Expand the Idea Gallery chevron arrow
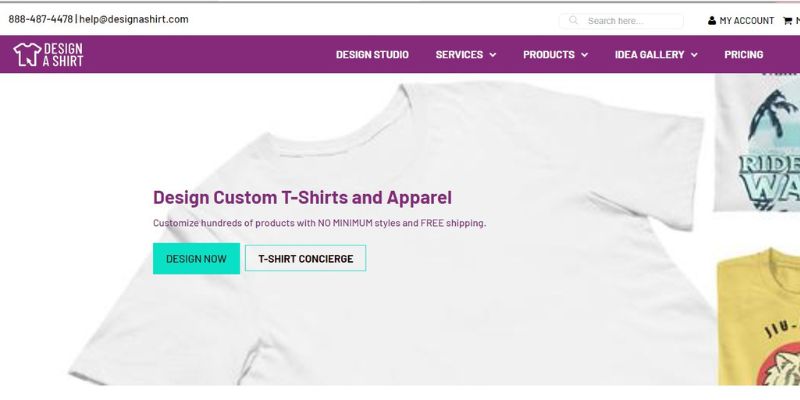 [x=694, y=55]
